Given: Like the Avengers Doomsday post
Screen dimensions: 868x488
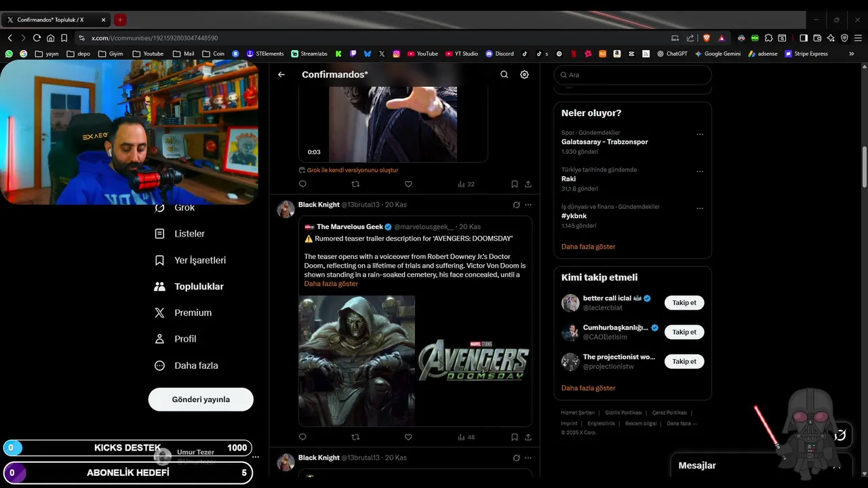Looking at the screenshot, I should (408, 437).
